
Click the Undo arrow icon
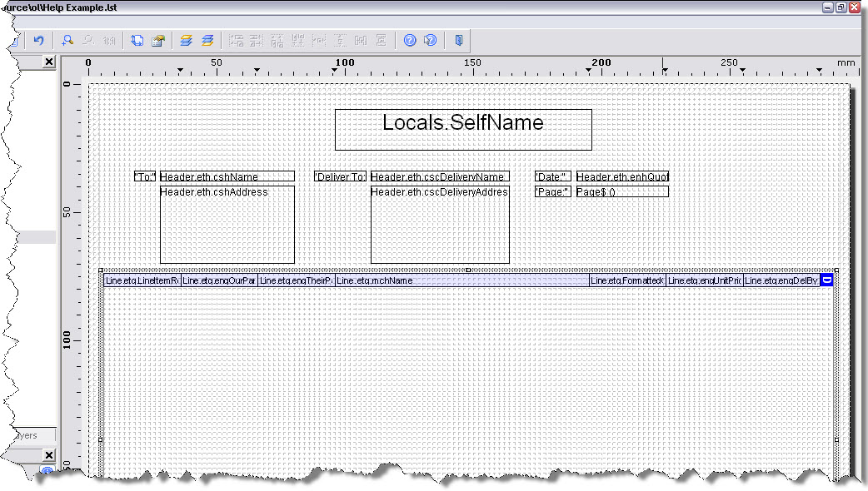pyautogui.click(x=38, y=41)
